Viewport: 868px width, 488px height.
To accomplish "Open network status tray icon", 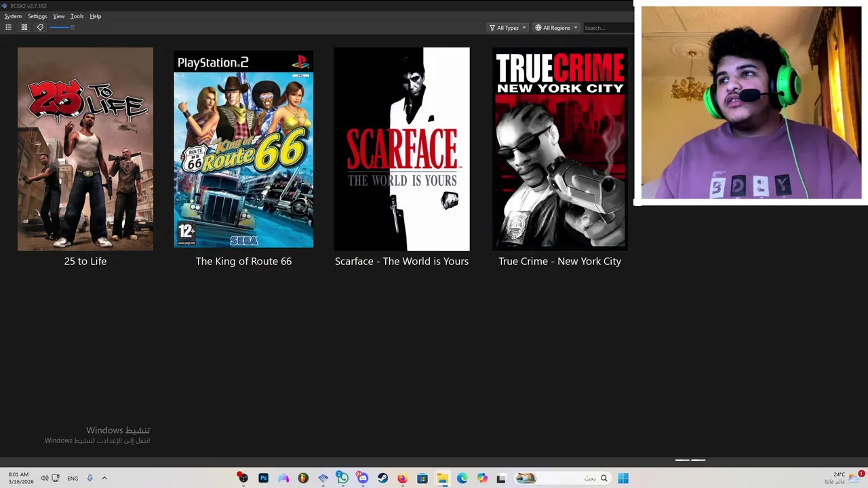I will point(56,479).
